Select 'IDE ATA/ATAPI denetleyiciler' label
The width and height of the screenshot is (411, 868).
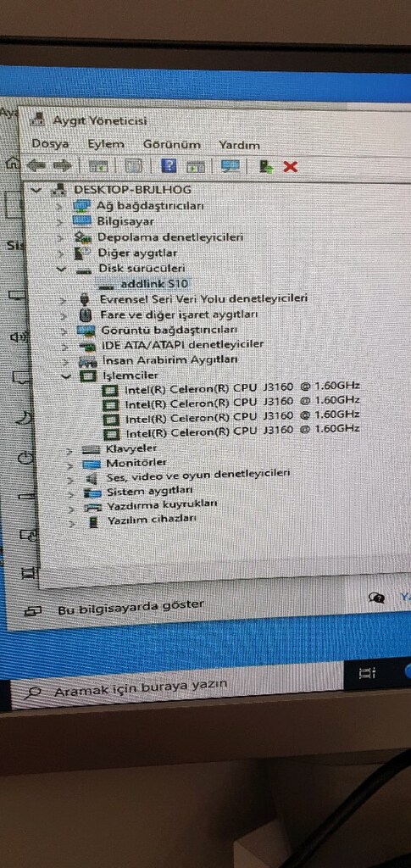click(x=182, y=344)
